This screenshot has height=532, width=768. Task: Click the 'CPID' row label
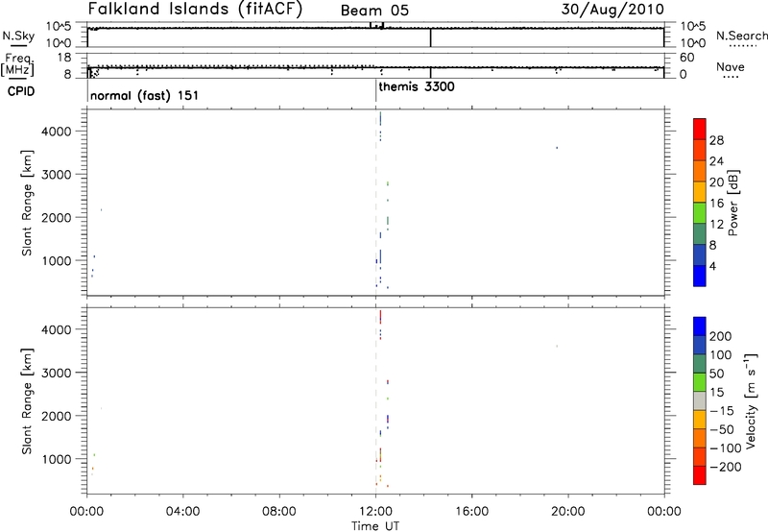[20, 91]
